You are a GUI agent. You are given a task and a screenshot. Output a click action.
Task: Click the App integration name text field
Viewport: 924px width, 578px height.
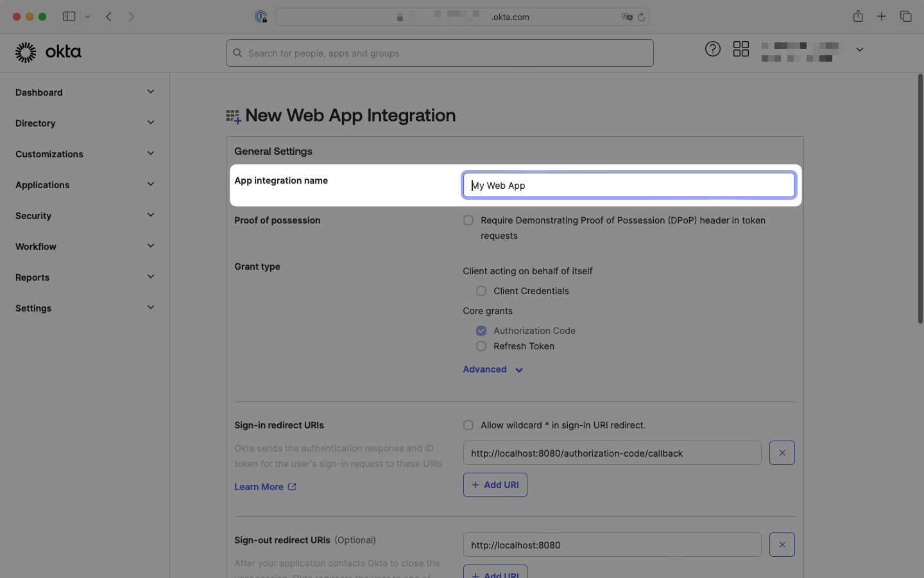click(x=628, y=185)
